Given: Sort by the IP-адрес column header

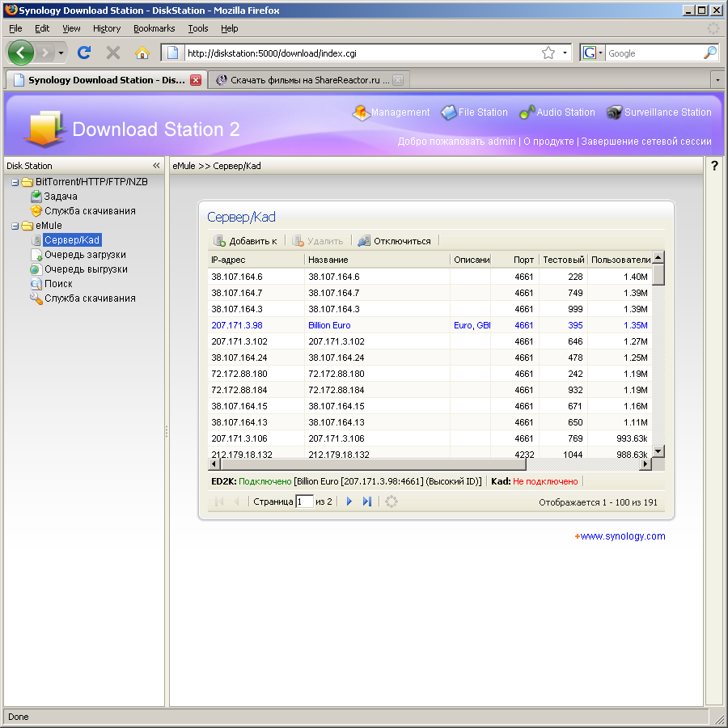Looking at the screenshot, I should pyautogui.click(x=256, y=260).
